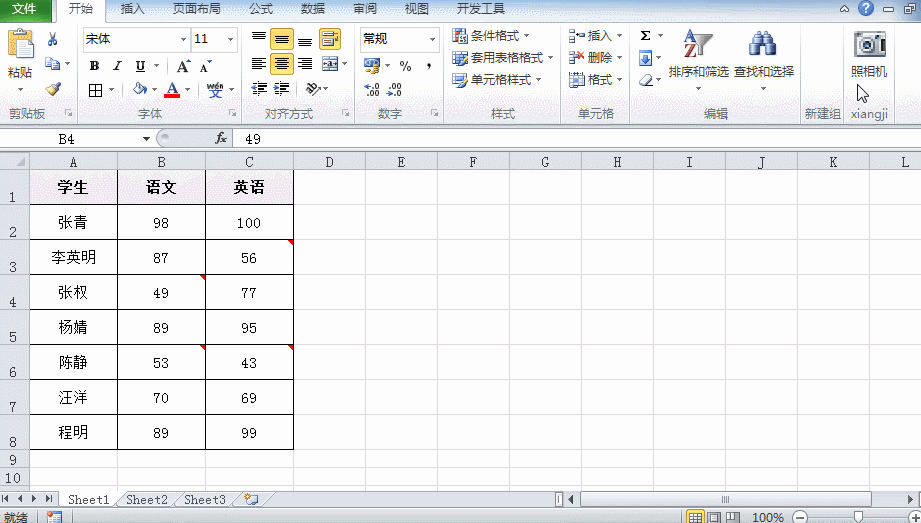This screenshot has width=921, height=523.
Task: Open the 宋体 font name dropdown
Action: tap(183, 39)
